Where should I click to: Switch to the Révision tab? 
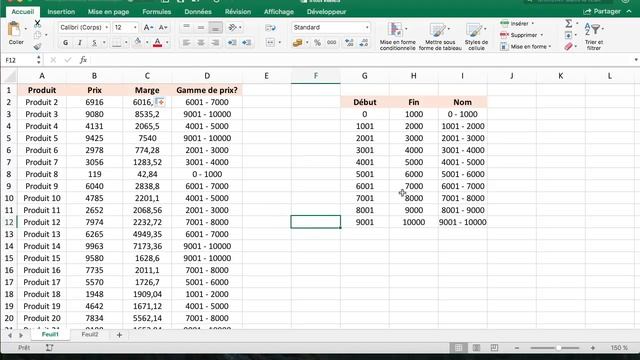click(238, 12)
